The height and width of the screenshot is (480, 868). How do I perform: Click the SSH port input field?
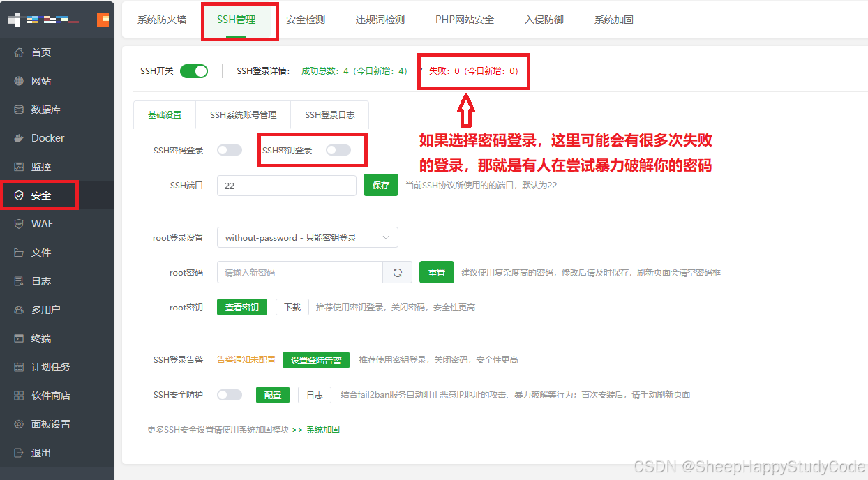(287, 186)
